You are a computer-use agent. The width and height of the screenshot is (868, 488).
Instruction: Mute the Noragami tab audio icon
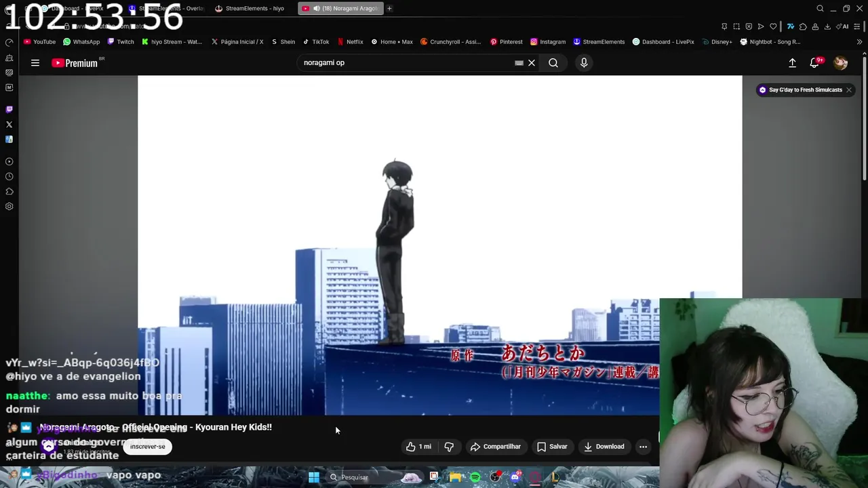(317, 9)
